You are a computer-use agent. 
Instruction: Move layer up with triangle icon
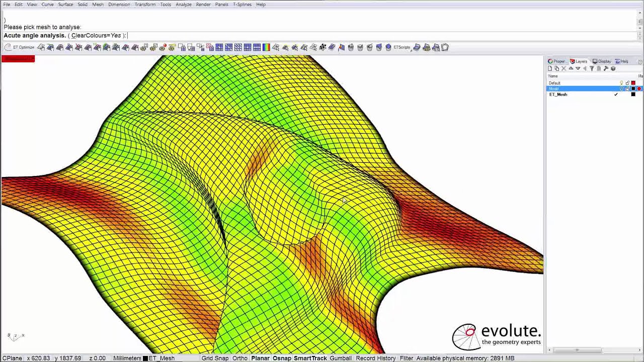pos(571,68)
